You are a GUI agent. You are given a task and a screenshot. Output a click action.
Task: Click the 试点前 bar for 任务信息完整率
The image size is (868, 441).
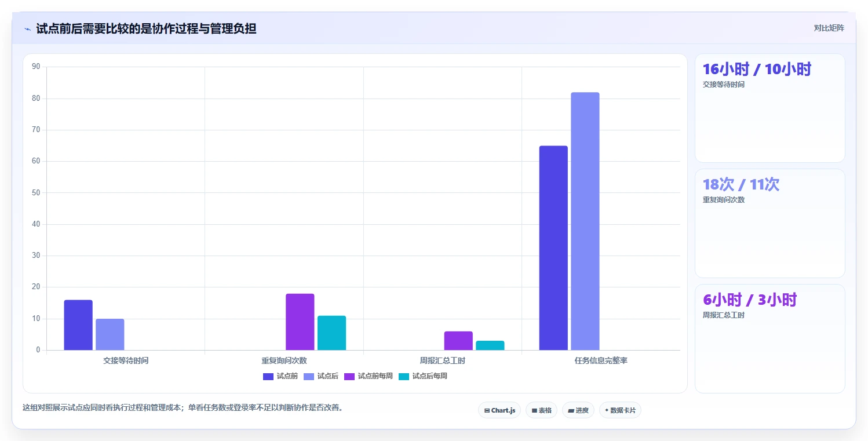click(553, 248)
